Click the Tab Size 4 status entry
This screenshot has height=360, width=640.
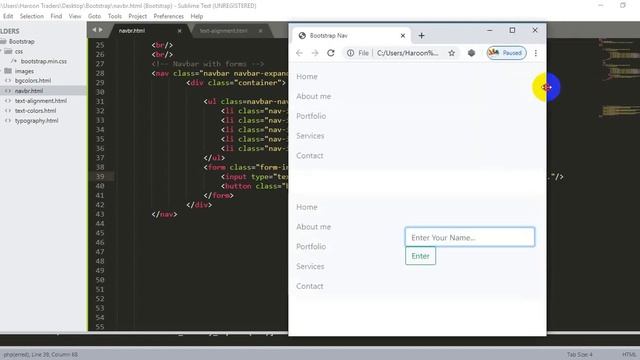(579, 354)
